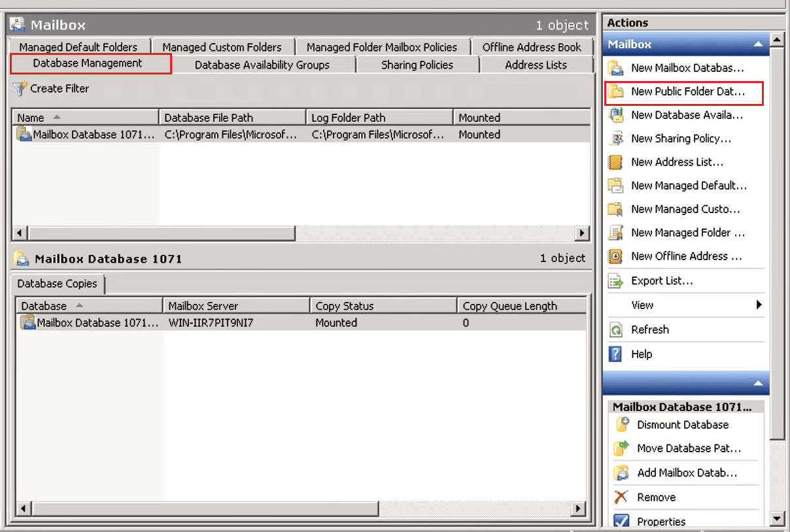Click the red X Remove icon
790x532 pixels.
click(x=621, y=497)
